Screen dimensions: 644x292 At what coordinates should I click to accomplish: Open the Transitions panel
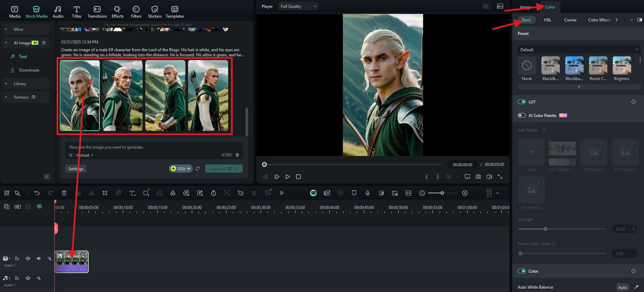(97, 12)
